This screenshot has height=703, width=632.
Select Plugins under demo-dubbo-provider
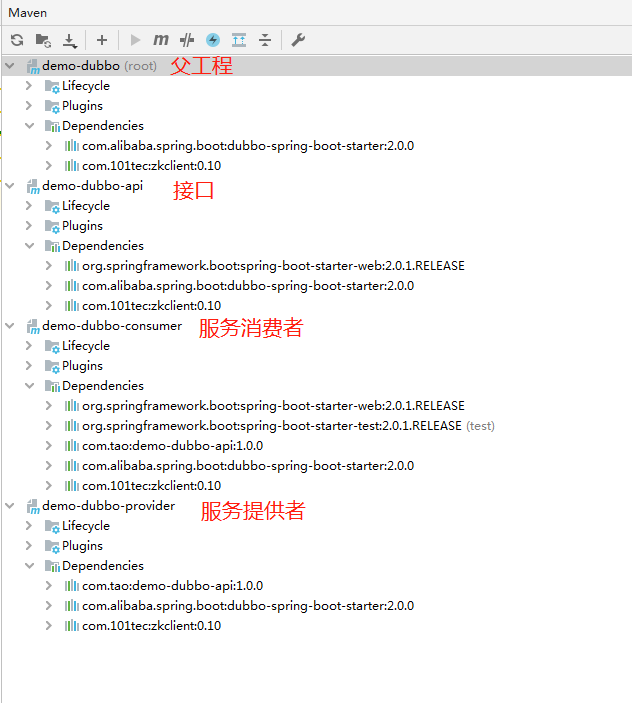click(82, 546)
